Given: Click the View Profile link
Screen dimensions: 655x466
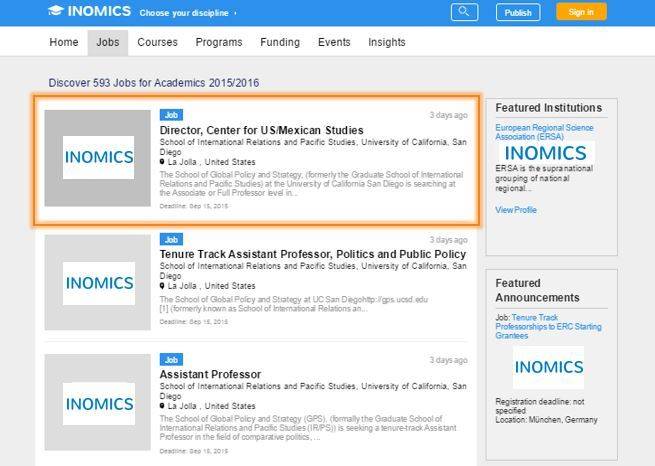Looking at the screenshot, I should point(516,210).
